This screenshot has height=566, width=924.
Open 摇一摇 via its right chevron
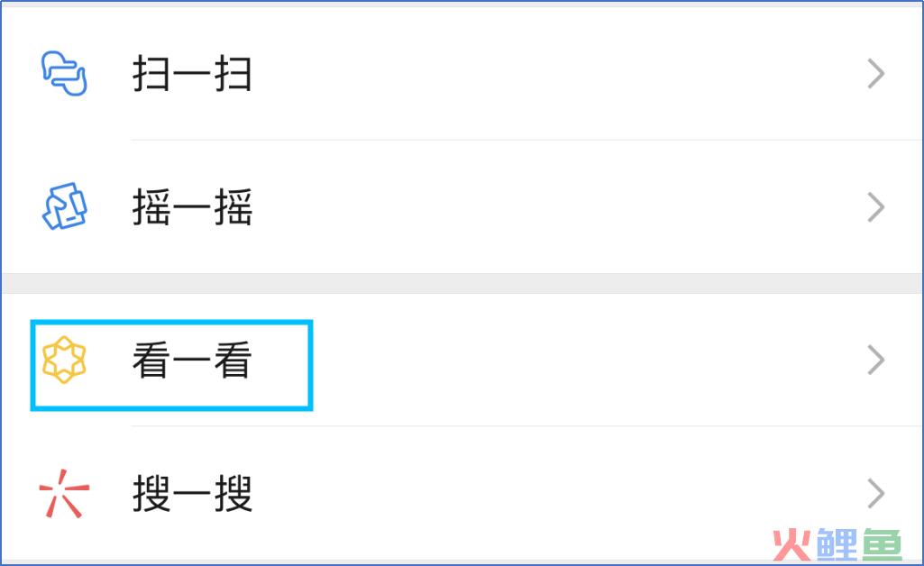coord(876,206)
